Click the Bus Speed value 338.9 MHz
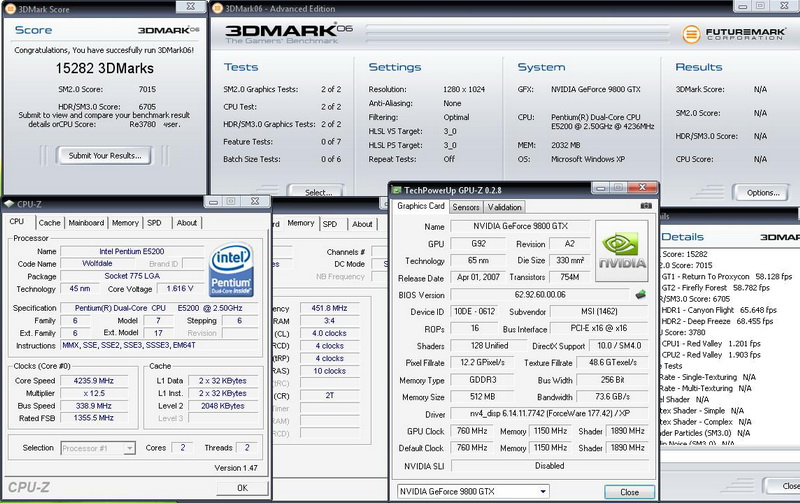The height and width of the screenshot is (503, 800). tap(94, 406)
